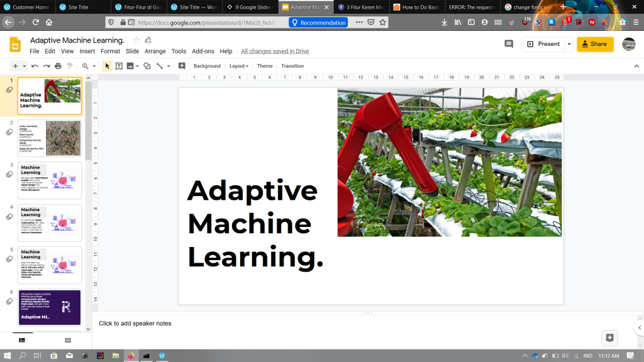644x362 pixels.
Task: Open the Insert menu
Action: pyautogui.click(x=87, y=52)
